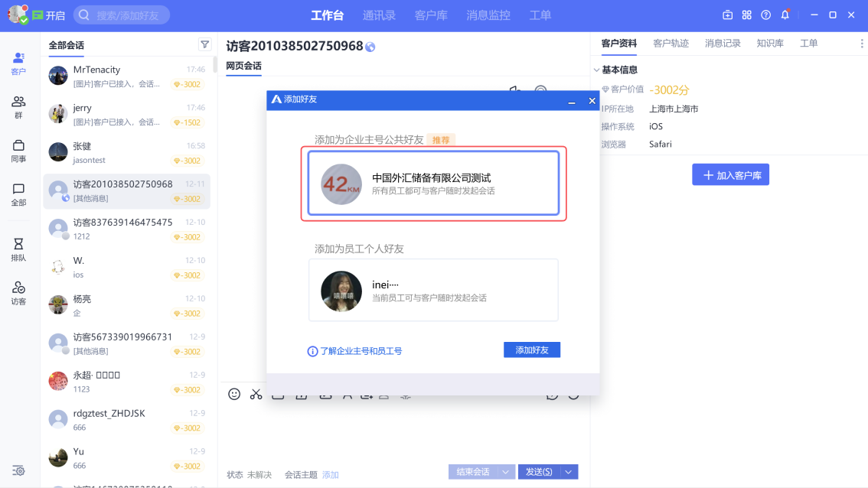Open the apps grid icon in title bar

click(747, 15)
